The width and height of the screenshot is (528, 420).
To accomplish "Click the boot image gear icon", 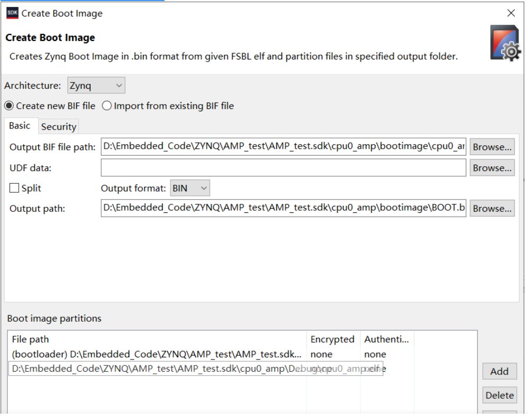I will point(505,43).
